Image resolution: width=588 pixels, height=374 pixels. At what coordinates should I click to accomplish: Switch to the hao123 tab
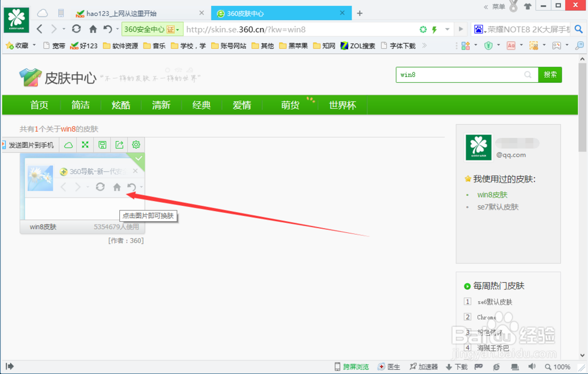[x=139, y=14]
